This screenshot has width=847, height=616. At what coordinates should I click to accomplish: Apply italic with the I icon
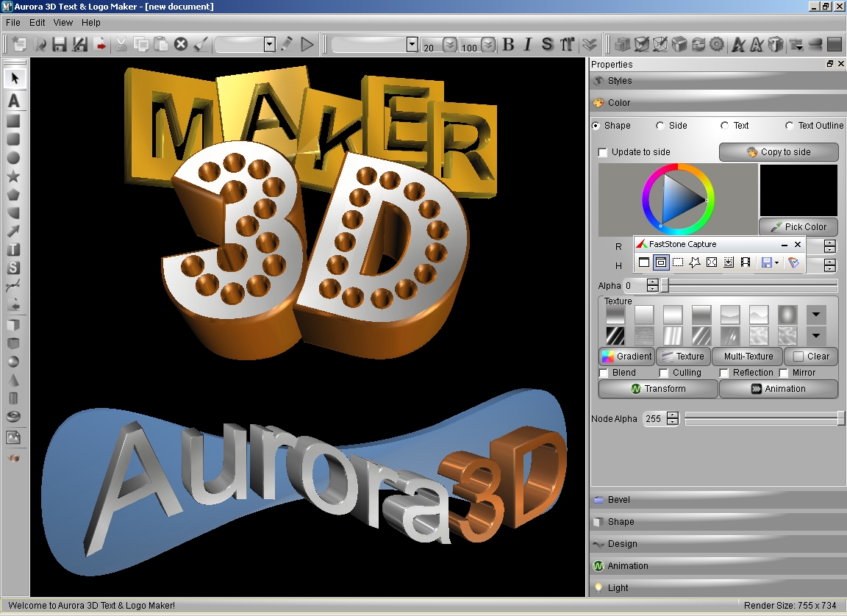pyautogui.click(x=528, y=44)
